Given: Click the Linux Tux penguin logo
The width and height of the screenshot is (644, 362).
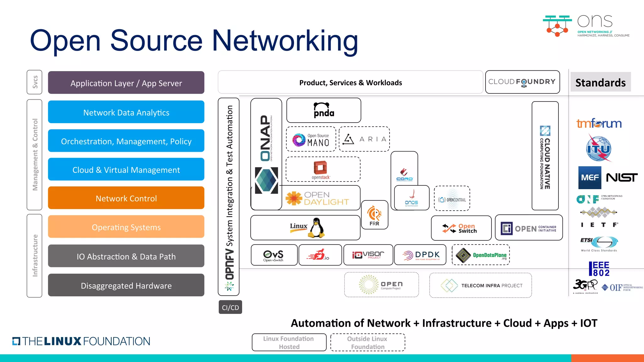Looking at the screenshot, I should click(x=316, y=228).
